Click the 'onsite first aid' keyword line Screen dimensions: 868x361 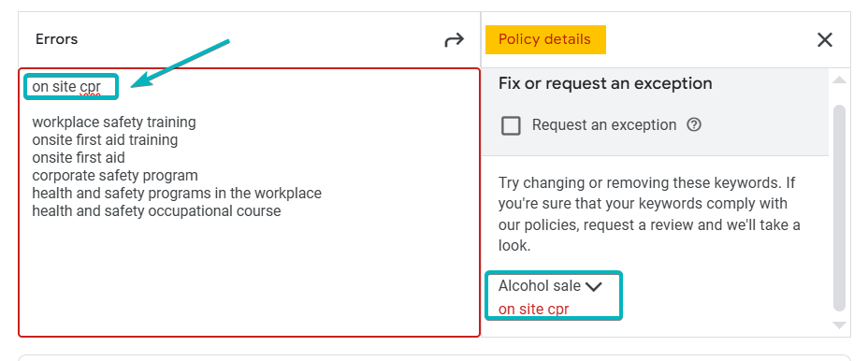click(78, 158)
